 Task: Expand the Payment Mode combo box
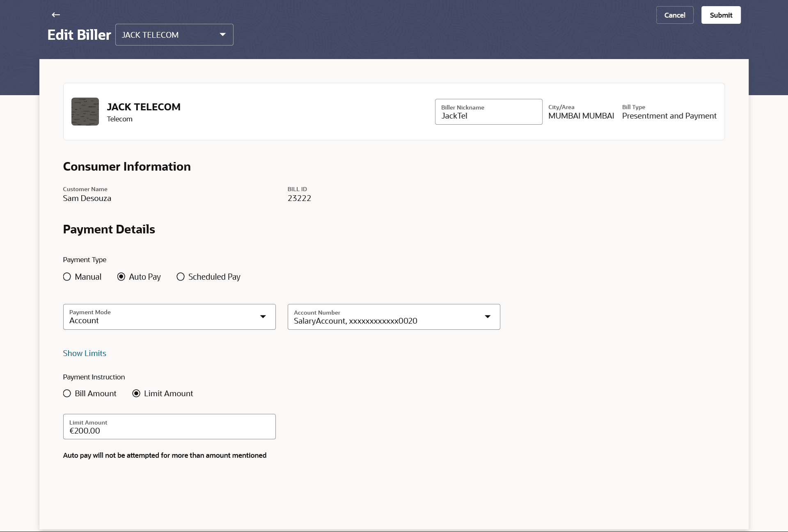(164, 317)
